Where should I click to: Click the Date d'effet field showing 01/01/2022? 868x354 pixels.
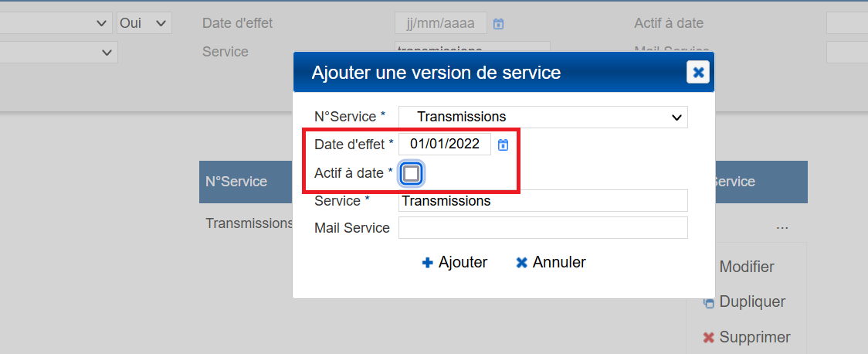pyautogui.click(x=445, y=144)
